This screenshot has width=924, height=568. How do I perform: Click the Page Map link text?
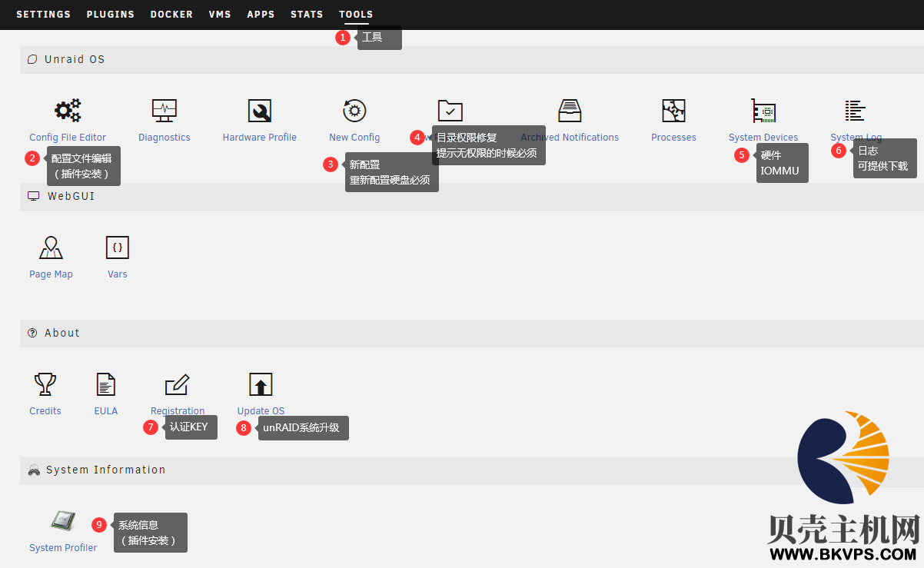[51, 274]
